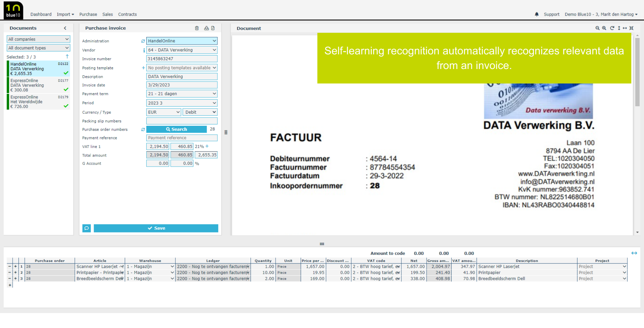Click the grip handle between invoice and document panels
Viewport: 644px width, 328px height.
226,132
